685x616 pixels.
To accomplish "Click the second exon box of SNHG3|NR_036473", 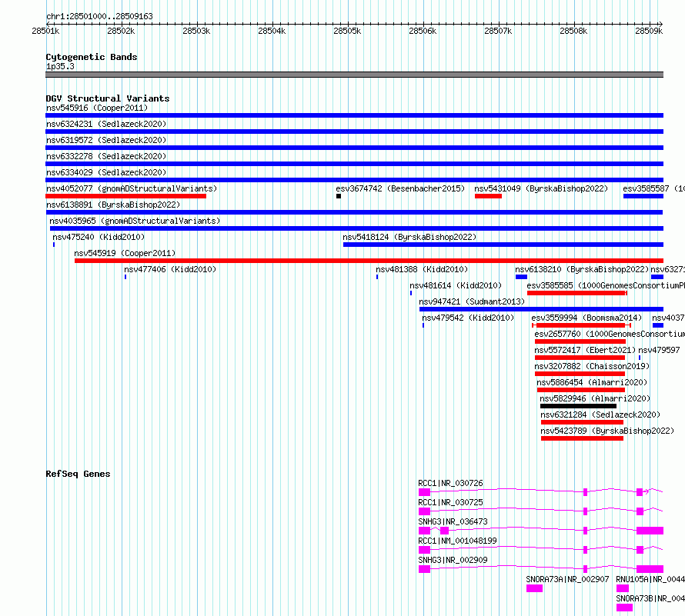I will (x=444, y=531).
